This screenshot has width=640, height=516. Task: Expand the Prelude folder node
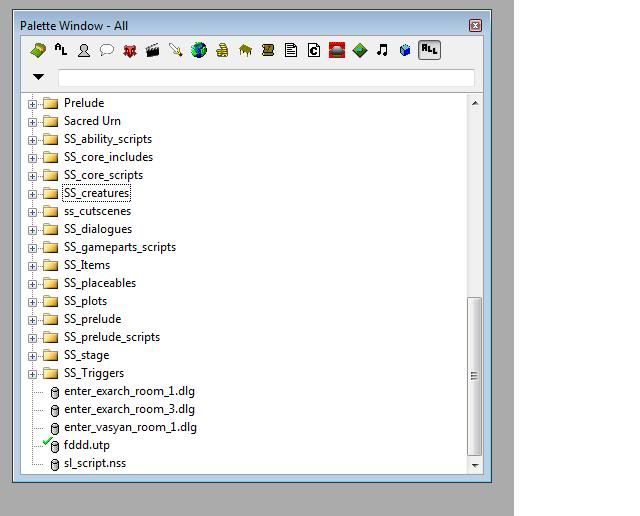33,103
